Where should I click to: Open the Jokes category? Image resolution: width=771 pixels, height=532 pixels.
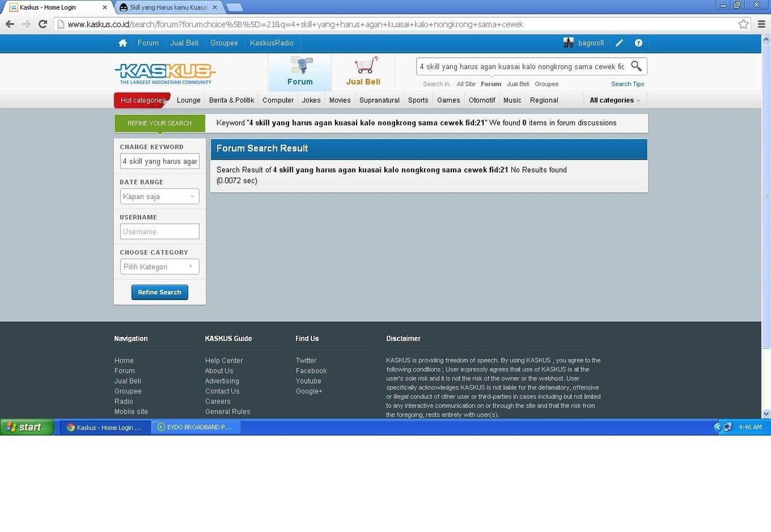[311, 100]
